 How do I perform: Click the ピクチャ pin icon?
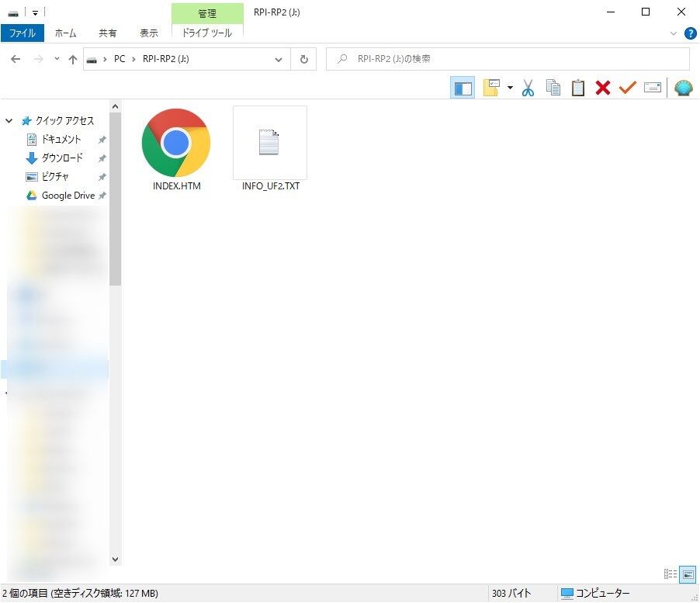(102, 177)
